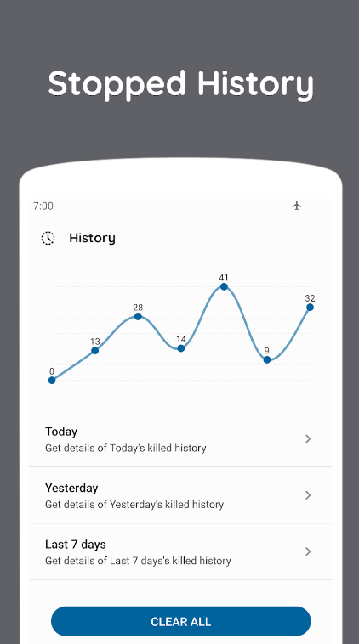The image size is (359, 644).
Task: Select the Last 7 days entry
Action: [180, 551]
